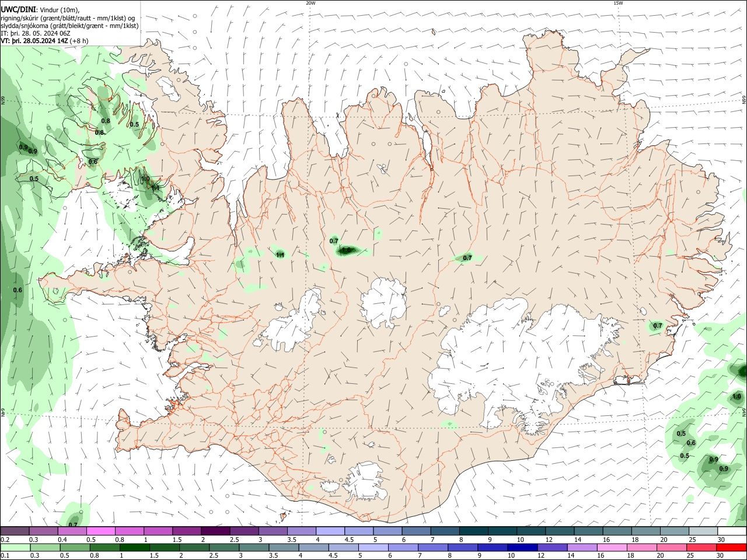This screenshot has width=747, height=560.
Task: Select the light pink rain swatch starting at 16
Action: [613, 548]
